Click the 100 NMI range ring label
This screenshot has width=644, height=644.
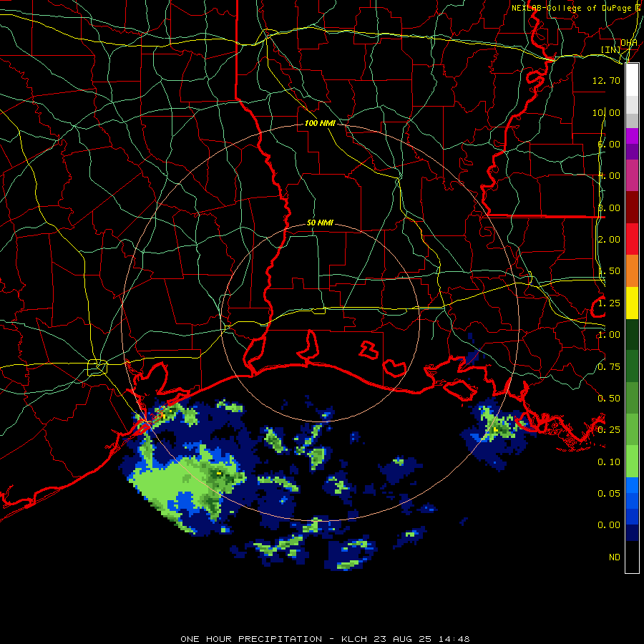(320, 123)
